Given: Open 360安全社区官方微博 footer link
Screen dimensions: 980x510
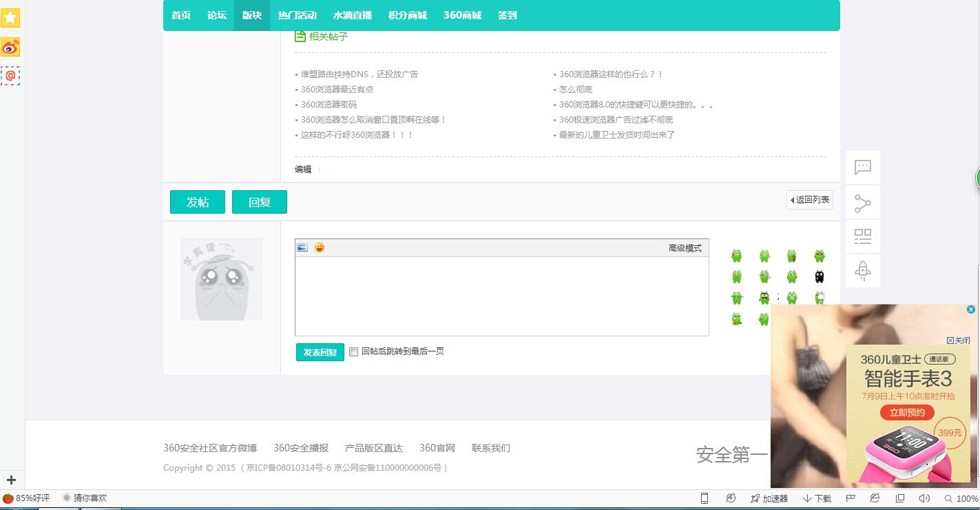Looking at the screenshot, I should point(210,448).
